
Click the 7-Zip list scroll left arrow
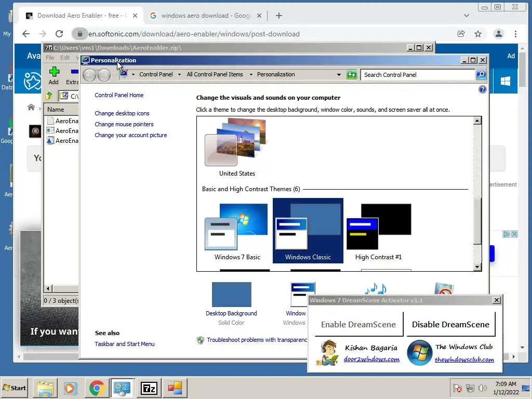48,289
